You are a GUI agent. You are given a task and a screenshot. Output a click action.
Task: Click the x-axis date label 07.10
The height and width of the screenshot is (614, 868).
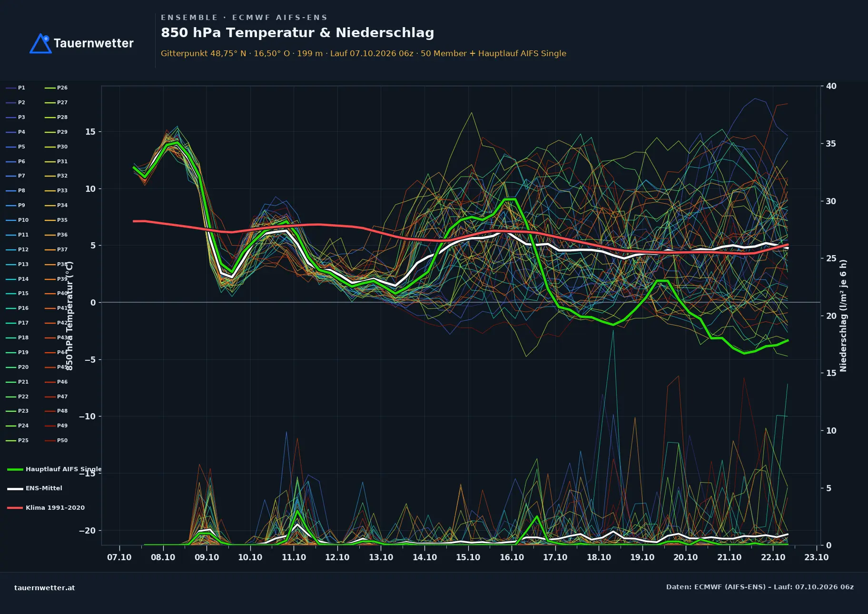click(x=119, y=557)
